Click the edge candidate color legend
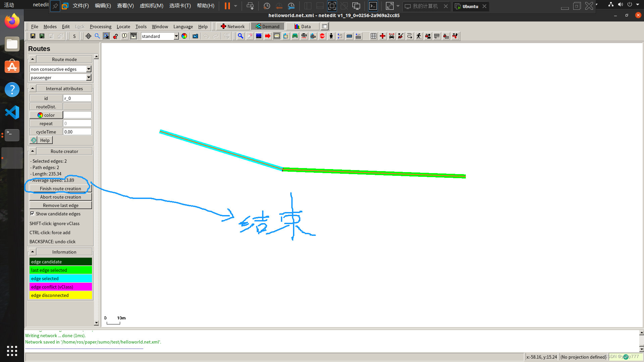This screenshot has width=644, height=362. pos(60,262)
